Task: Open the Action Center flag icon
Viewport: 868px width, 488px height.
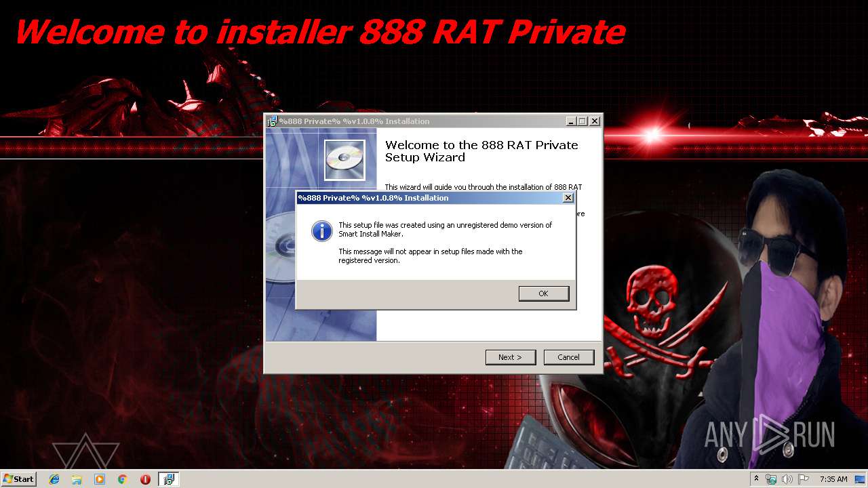Action: 804,479
